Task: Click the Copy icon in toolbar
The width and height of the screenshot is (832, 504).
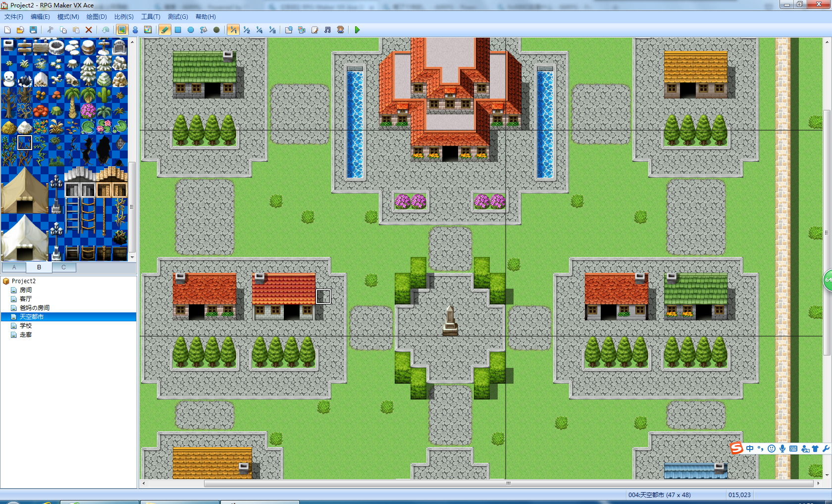Action: coord(63,30)
